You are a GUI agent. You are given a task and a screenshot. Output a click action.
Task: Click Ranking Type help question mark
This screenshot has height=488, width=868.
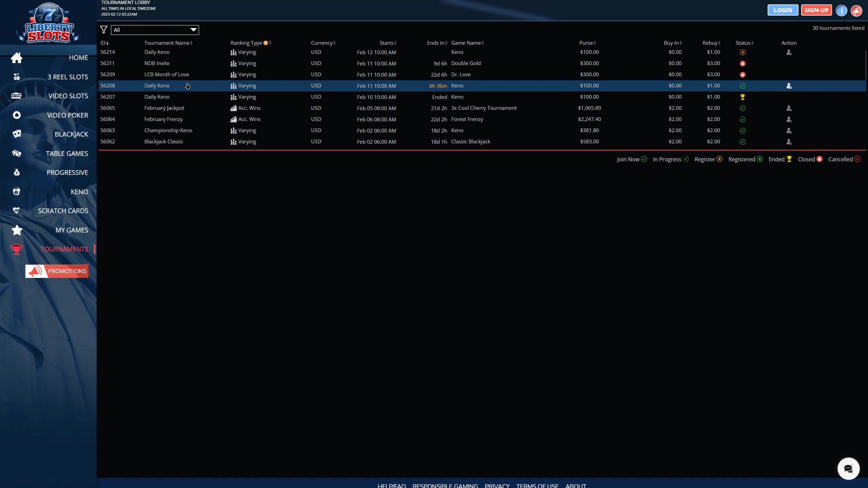coord(265,43)
